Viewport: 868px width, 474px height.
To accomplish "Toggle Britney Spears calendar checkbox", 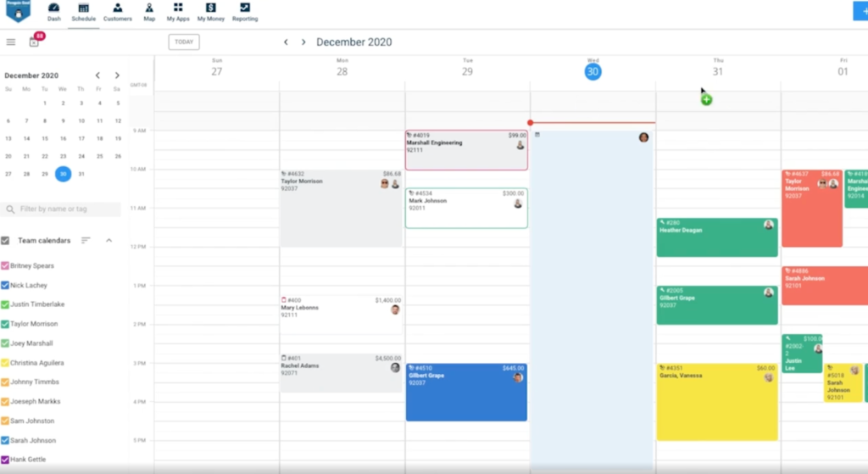I will click(5, 265).
